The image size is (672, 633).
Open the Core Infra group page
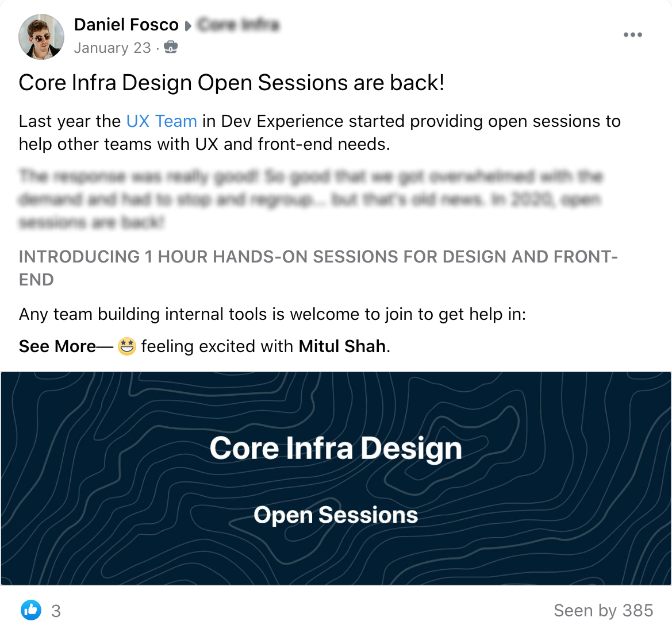click(x=238, y=25)
